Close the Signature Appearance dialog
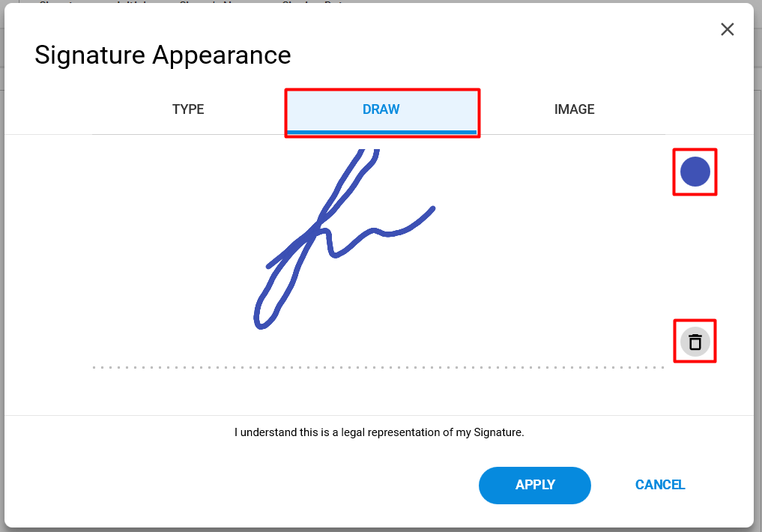This screenshot has height=532, width=762. point(727,30)
